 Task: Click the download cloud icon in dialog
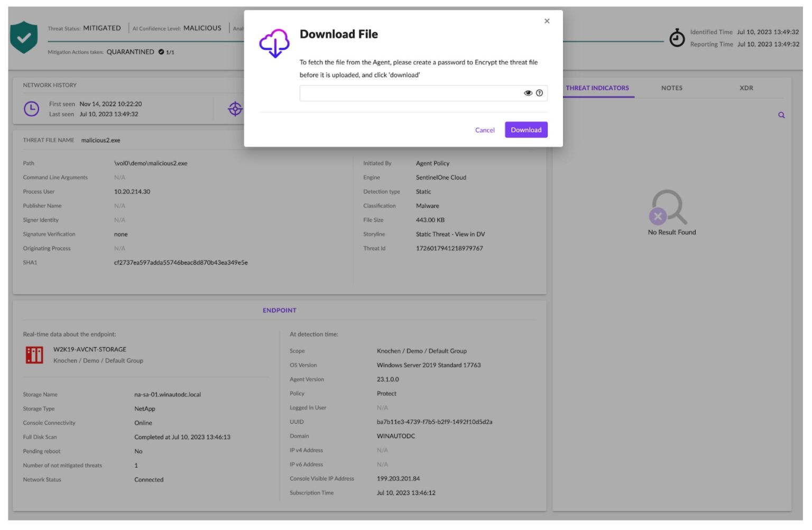coord(274,43)
